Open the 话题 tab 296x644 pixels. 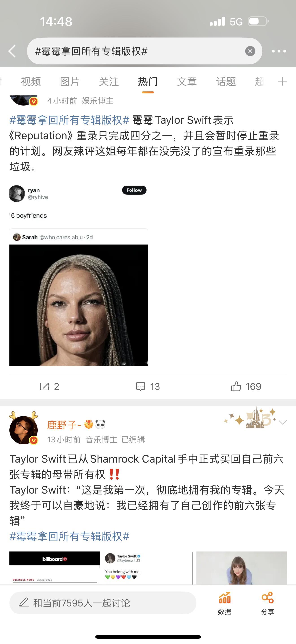(x=226, y=82)
